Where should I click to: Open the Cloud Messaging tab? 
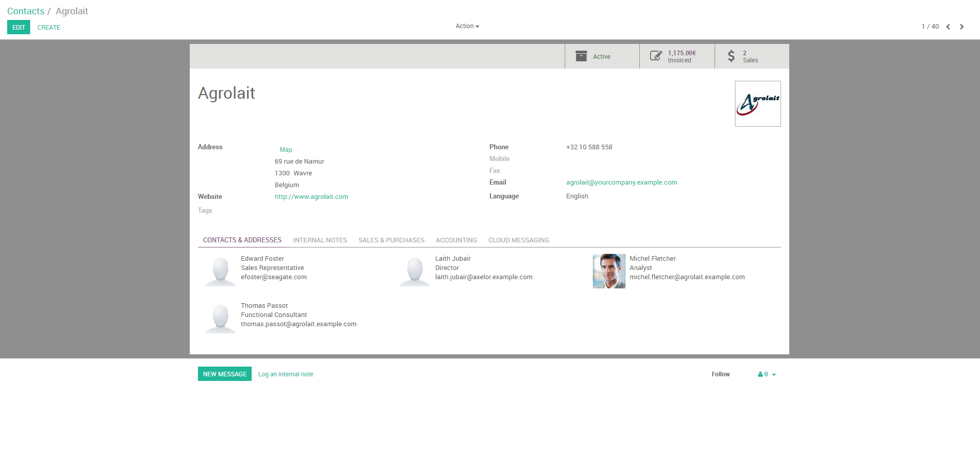(x=519, y=240)
